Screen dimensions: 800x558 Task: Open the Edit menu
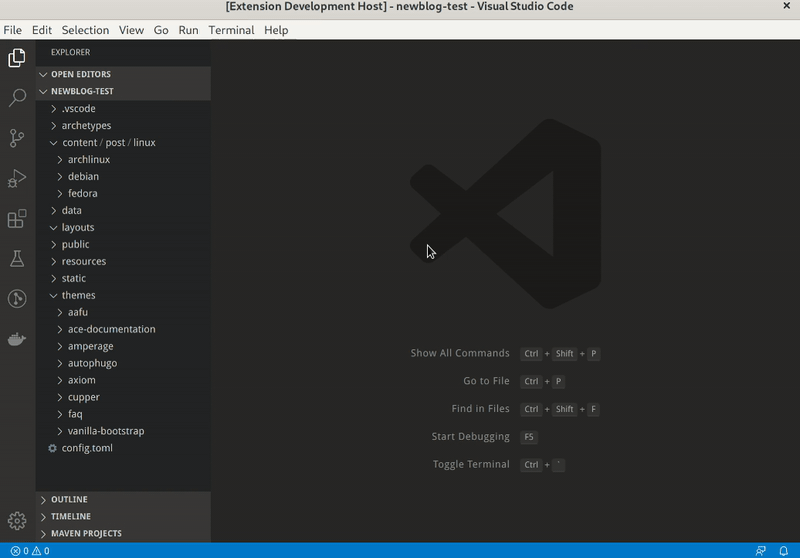point(42,30)
